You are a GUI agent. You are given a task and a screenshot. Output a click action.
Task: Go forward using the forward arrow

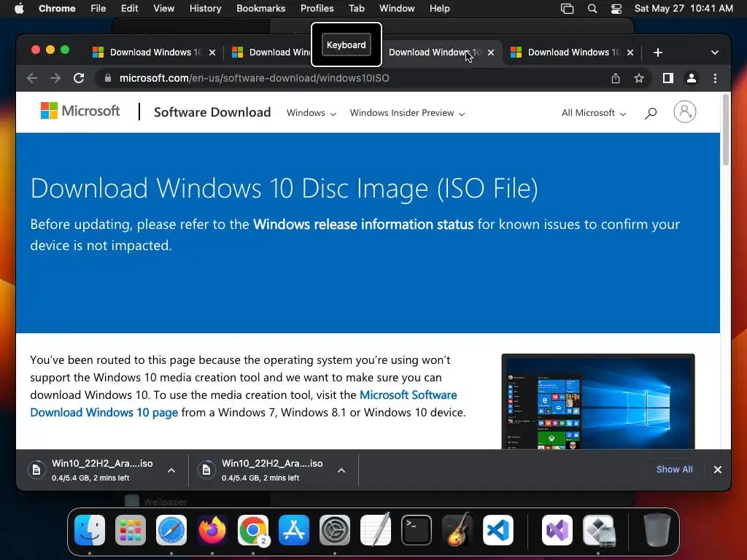pyautogui.click(x=55, y=78)
